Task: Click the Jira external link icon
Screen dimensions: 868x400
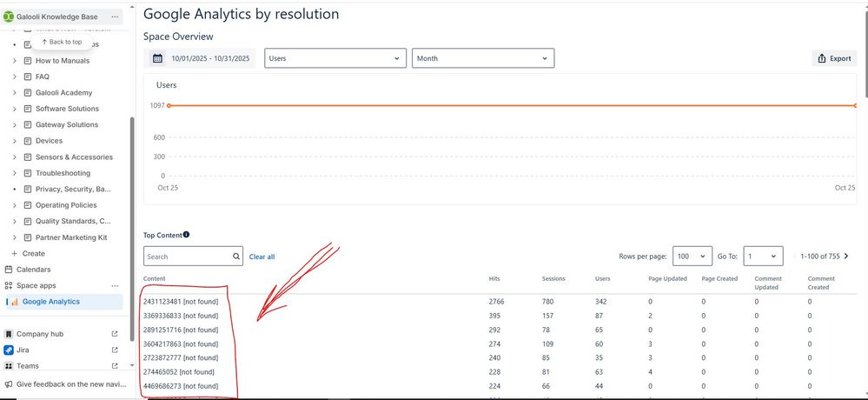Action: coord(115,350)
